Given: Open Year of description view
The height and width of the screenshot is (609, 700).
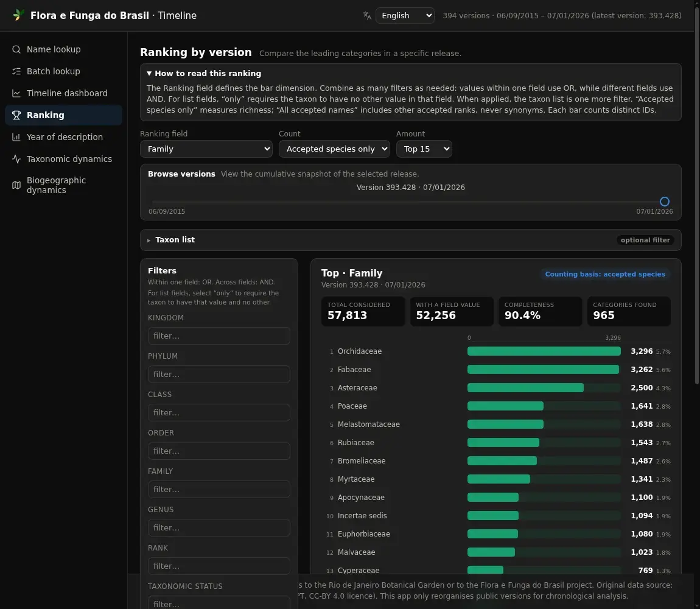Looking at the screenshot, I should click(63, 137).
